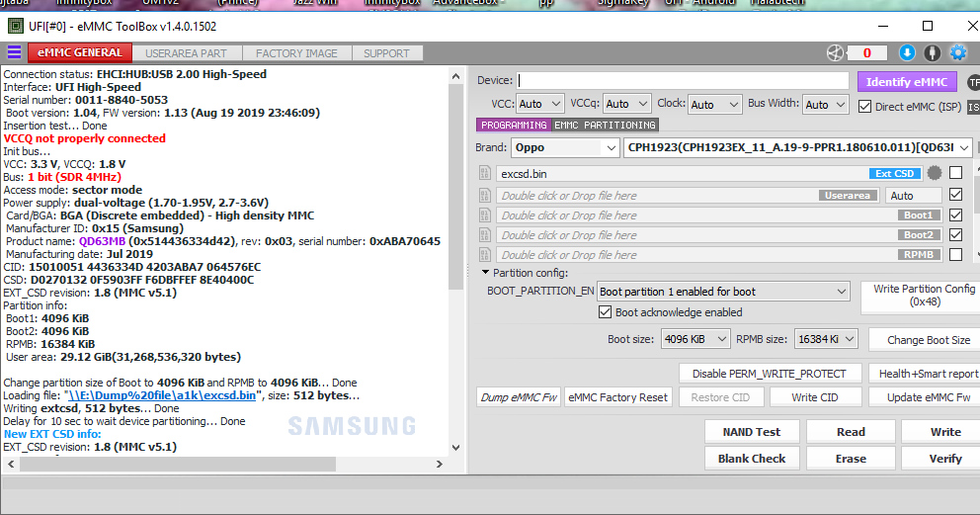Click the log's vertical scrollbar thumb

(455, 189)
